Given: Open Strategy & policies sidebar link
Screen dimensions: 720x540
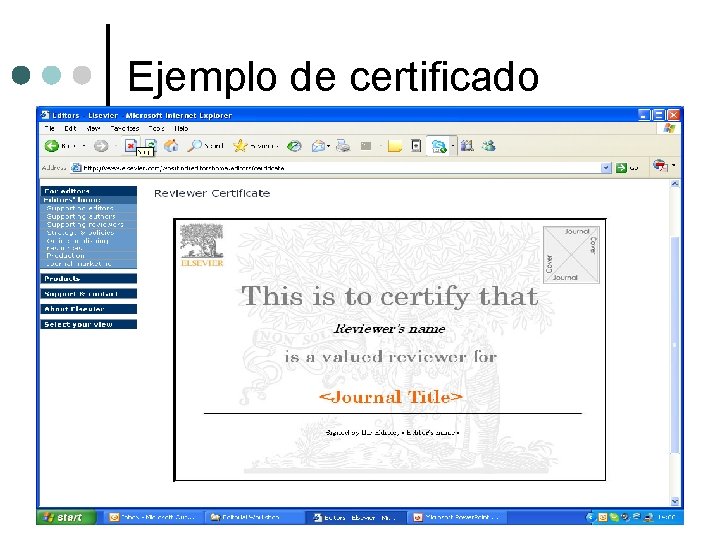Looking at the screenshot, I should click(80, 233).
